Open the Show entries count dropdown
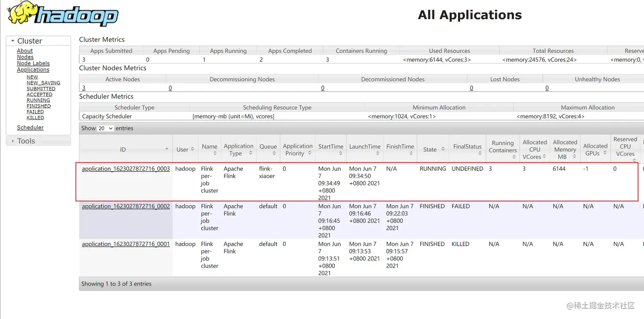 point(105,128)
